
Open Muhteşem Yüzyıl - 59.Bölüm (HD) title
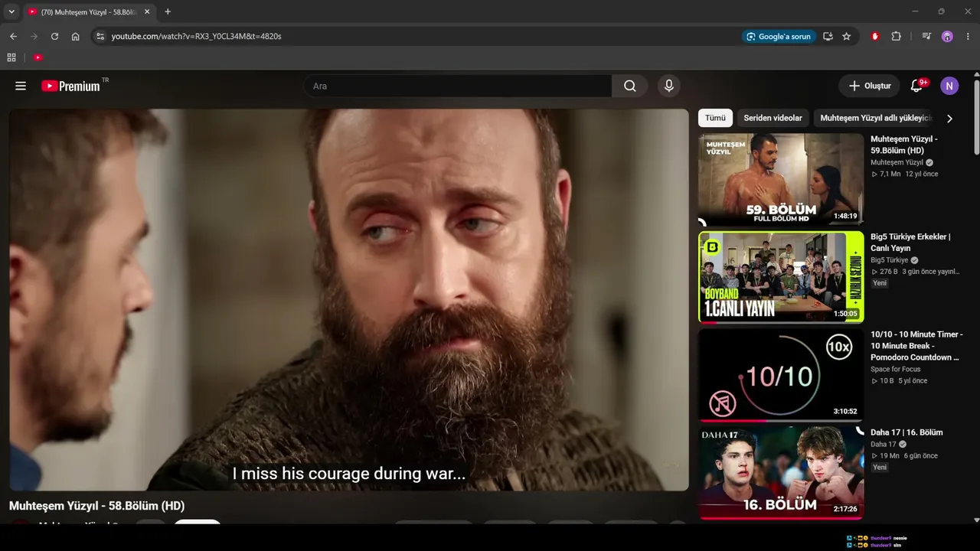[x=904, y=145]
